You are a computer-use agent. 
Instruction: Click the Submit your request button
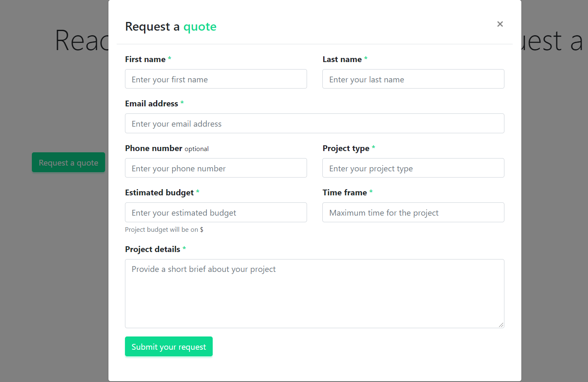pos(168,346)
